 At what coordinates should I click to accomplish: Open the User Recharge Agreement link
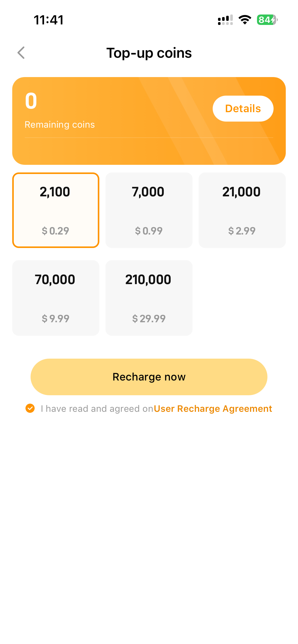pos(213,408)
